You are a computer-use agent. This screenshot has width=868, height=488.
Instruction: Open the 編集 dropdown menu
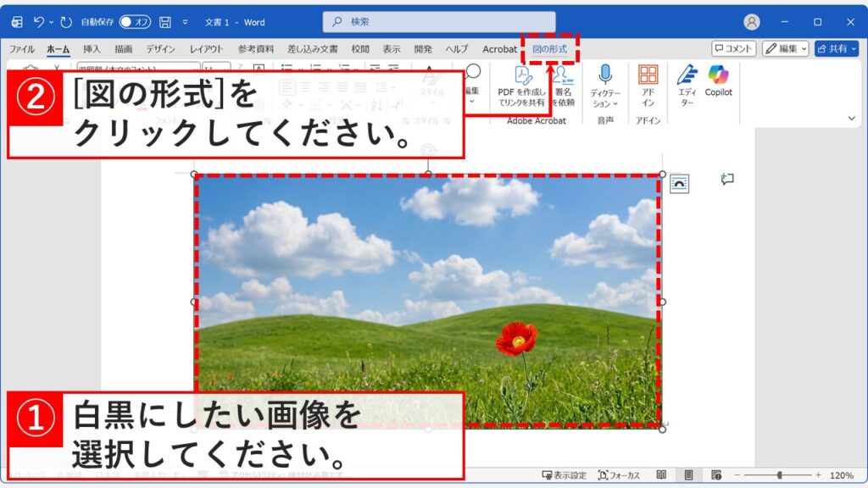pos(786,48)
